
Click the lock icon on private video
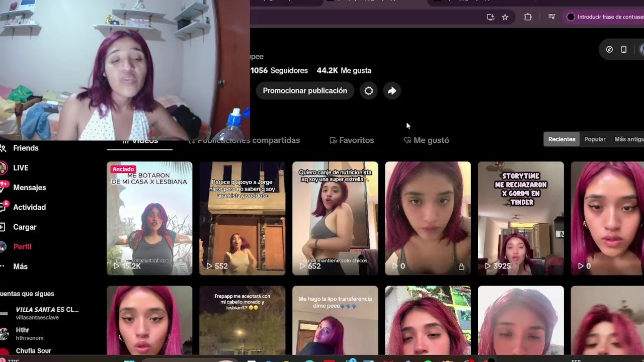click(x=461, y=266)
